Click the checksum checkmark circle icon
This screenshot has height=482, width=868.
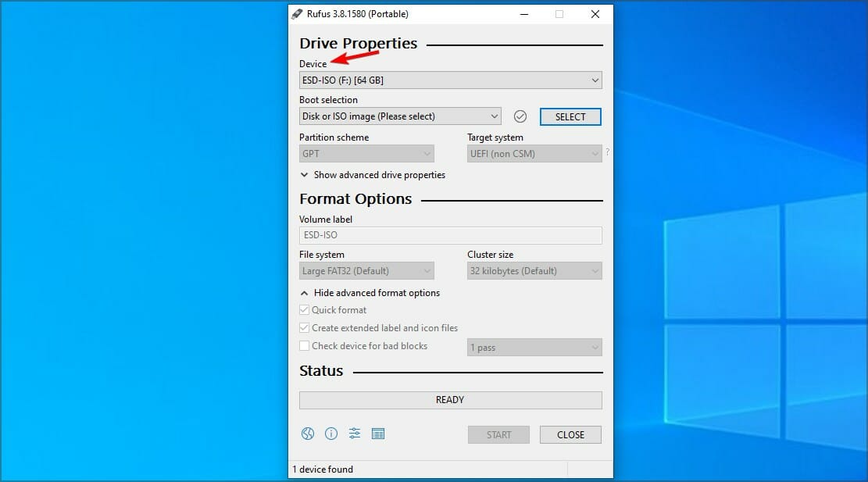[520, 116]
